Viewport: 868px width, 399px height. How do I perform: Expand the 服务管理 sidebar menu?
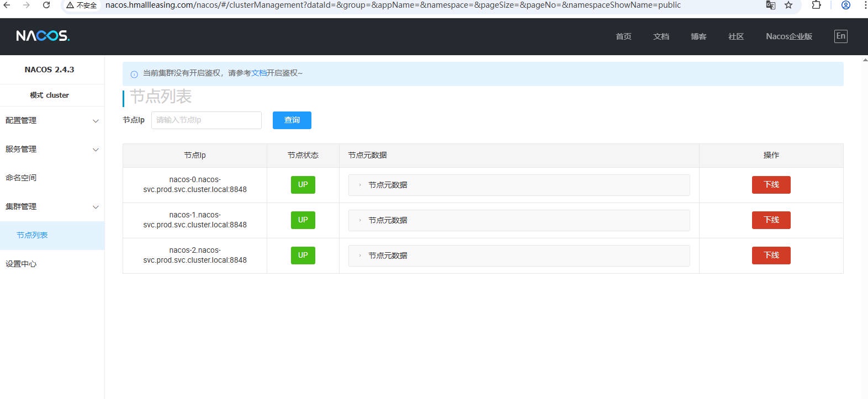click(x=52, y=149)
